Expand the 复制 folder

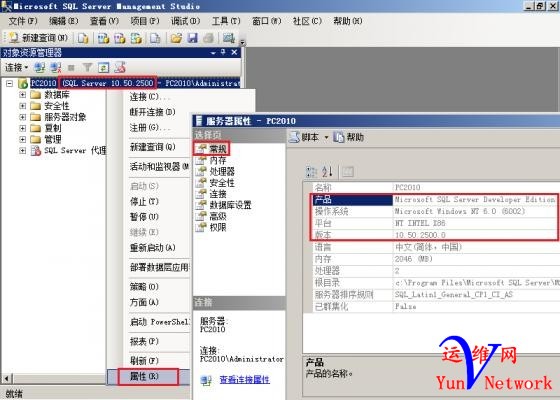[x=22, y=128]
